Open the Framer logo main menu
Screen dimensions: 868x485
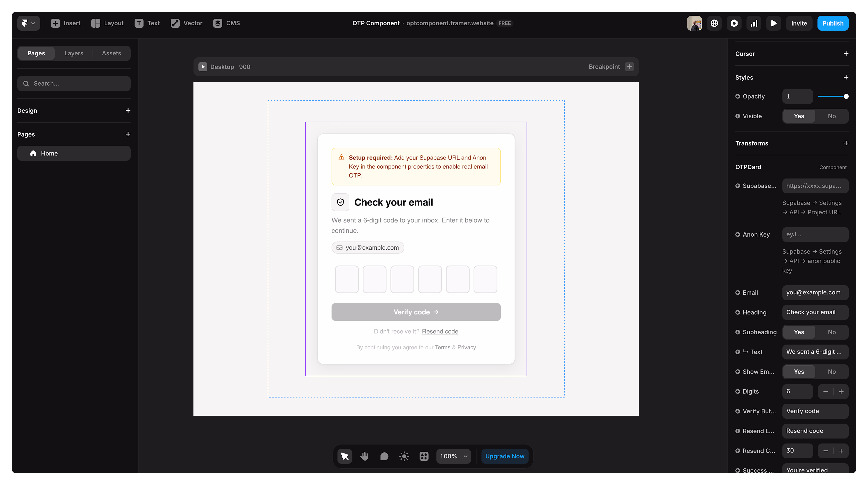(x=29, y=23)
